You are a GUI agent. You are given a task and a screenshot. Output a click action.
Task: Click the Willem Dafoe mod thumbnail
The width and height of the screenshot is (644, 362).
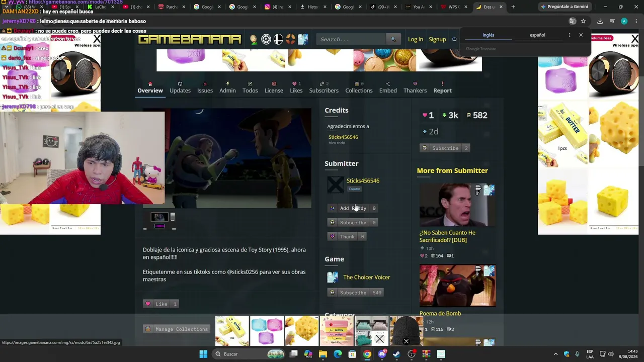pos(457,205)
